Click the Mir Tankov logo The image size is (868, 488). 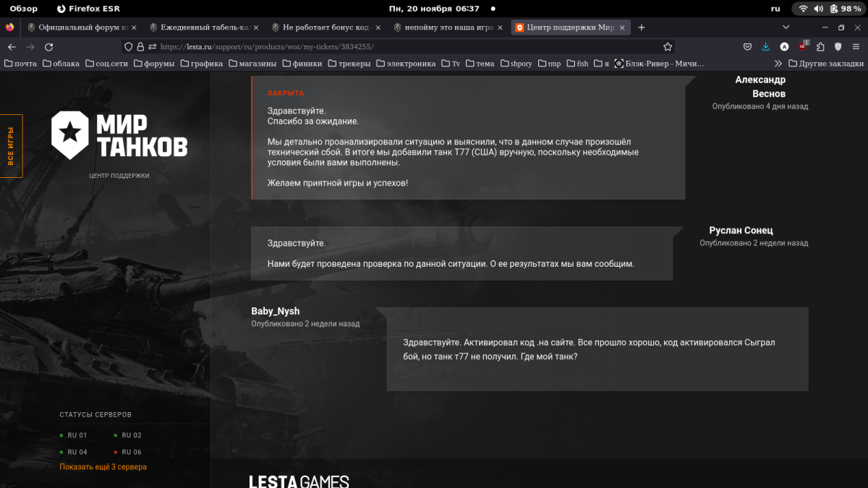pyautogui.click(x=119, y=135)
